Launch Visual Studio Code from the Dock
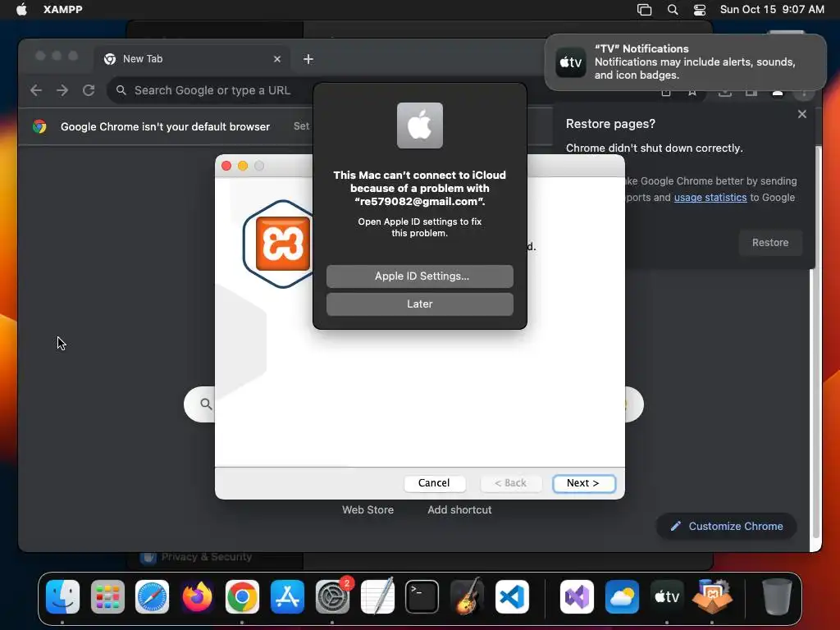 pos(512,597)
